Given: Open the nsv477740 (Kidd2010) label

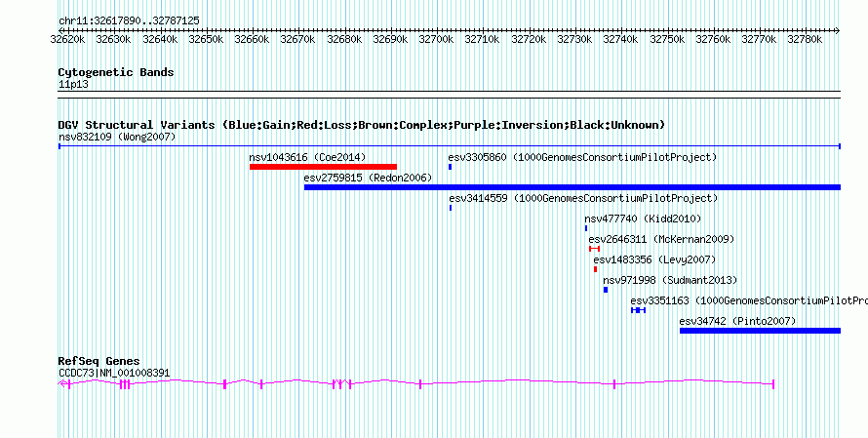Looking at the screenshot, I should 643,219.
